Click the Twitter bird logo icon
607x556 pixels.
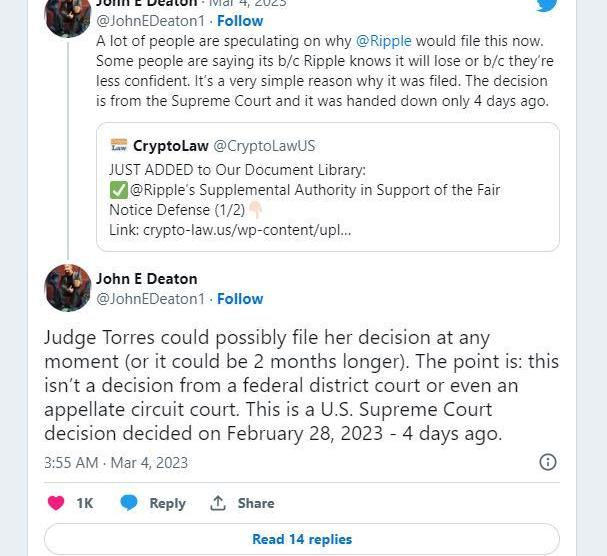(x=547, y=5)
